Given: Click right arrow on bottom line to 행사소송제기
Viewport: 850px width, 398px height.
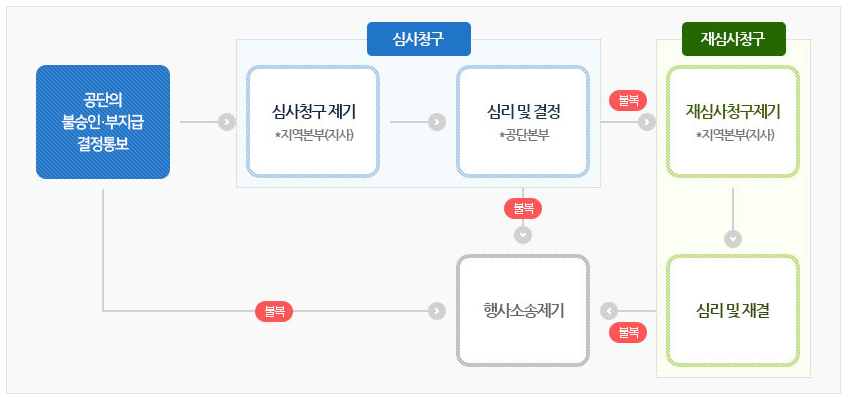Looking at the screenshot, I should tap(437, 311).
